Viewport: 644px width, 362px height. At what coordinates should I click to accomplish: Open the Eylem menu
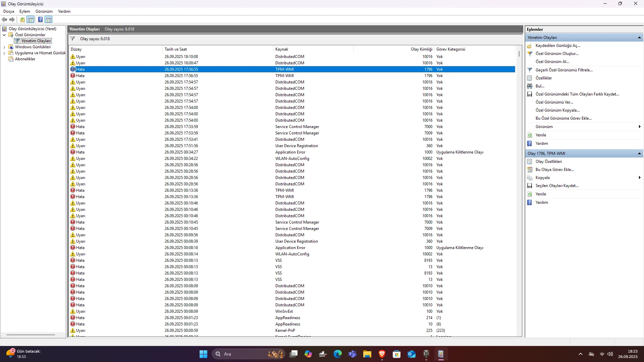tap(24, 11)
